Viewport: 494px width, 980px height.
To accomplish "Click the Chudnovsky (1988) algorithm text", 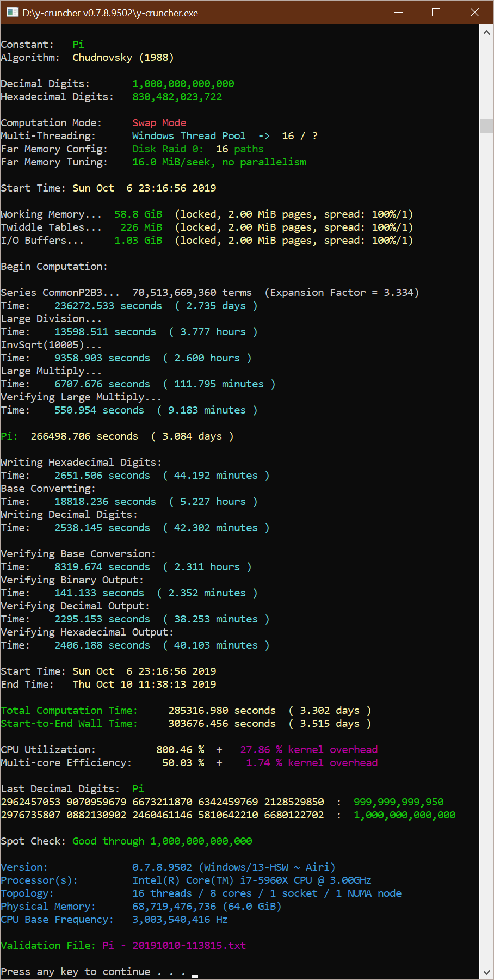I will [x=123, y=58].
